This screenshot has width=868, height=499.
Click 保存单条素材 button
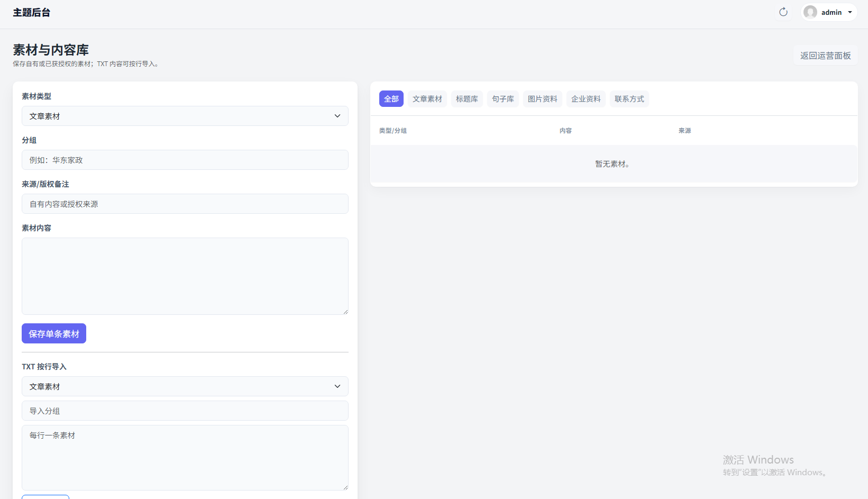pyautogui.click(x=54, y=333)
